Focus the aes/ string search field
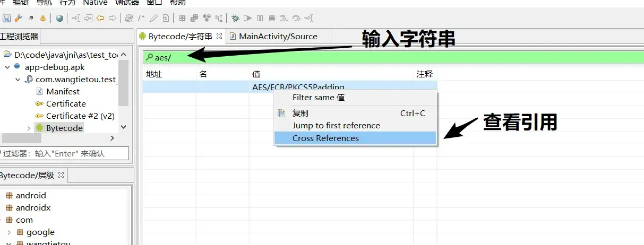The width and height of the screenshot is (644, 245). (x=393, y=57)
